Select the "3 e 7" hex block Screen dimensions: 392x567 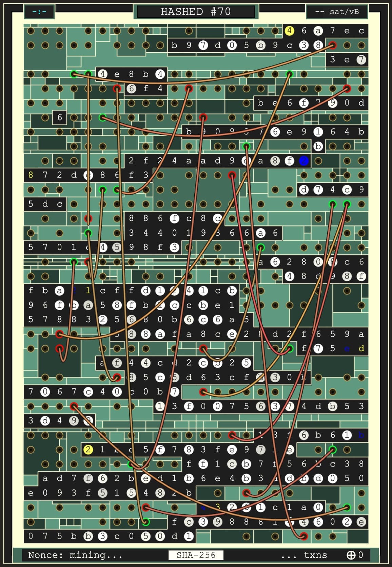pyautogui.click(x=347, y=60)
